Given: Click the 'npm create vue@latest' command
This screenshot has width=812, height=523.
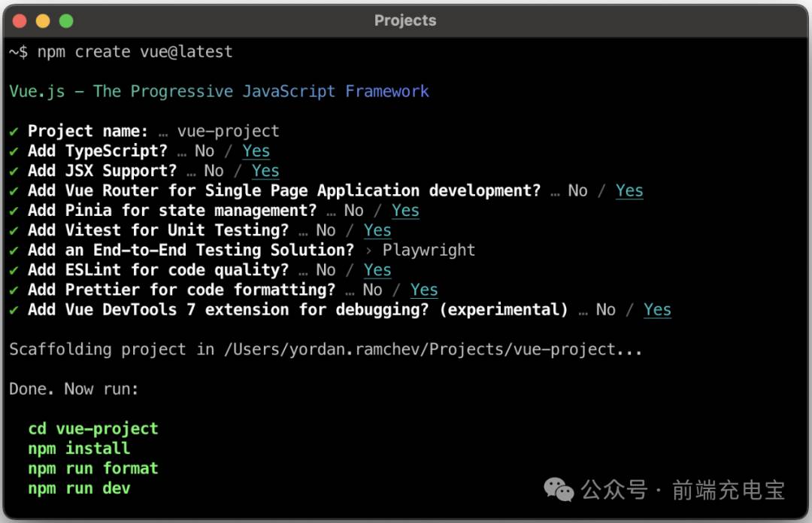Looking at the screenshot, I should 135,52.
